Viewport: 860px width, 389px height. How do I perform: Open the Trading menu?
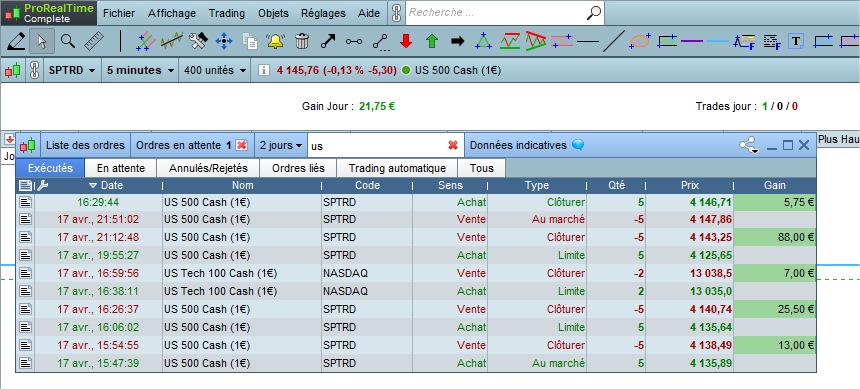[227, 13]
